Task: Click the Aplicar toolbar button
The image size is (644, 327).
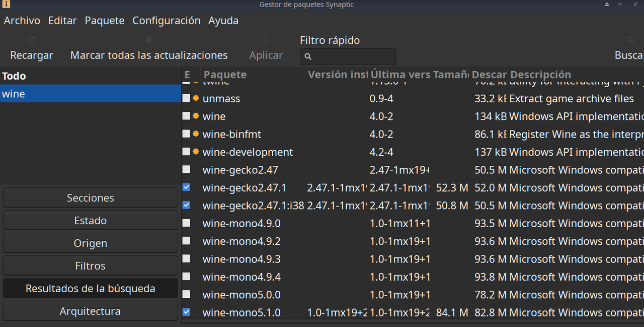Action: [266, 49]
